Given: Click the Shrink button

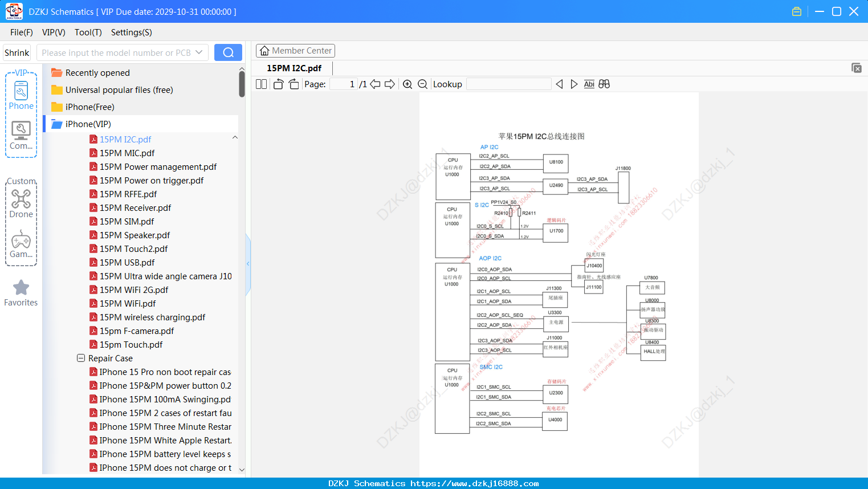Looking at the screenshot, I should pyautogui.click(x=17, y=52).
